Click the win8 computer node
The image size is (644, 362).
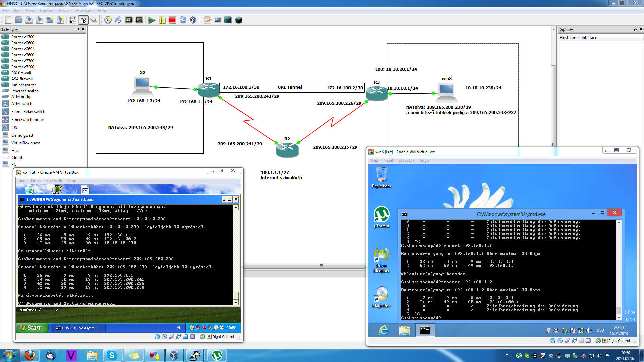(446, 93)
